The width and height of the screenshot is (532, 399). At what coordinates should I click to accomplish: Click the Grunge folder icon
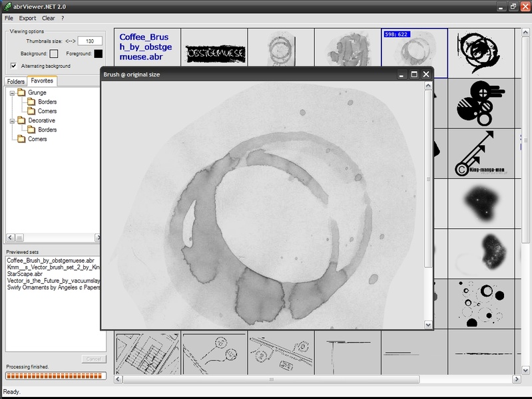tap(21, 92)
